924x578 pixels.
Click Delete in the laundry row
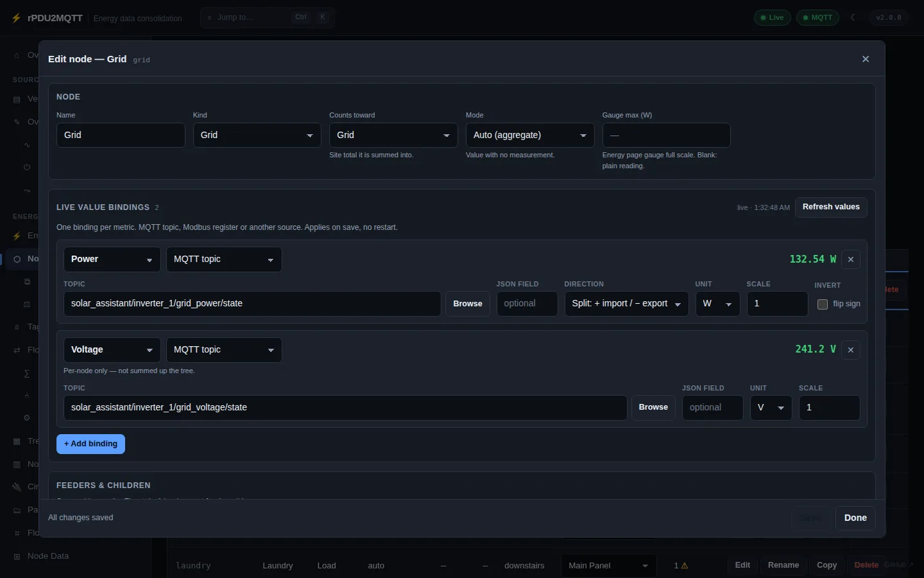coord(866,566)
